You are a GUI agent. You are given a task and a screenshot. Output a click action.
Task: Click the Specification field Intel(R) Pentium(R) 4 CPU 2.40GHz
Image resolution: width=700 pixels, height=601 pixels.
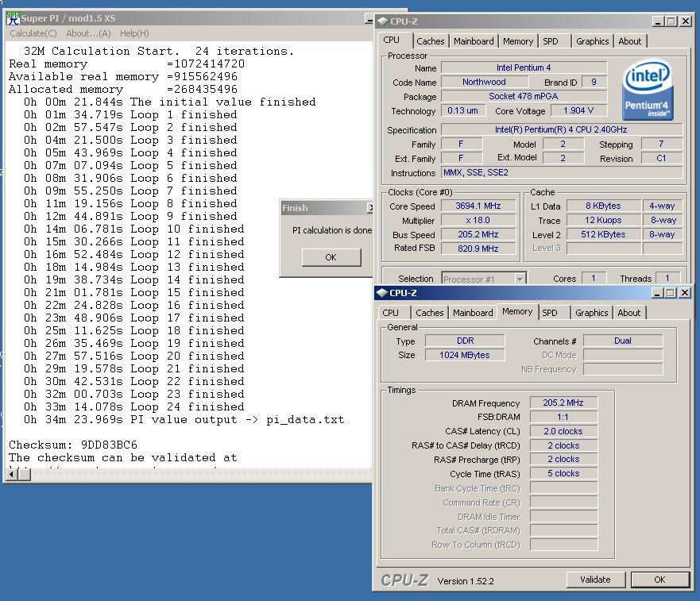coord(562,130)
